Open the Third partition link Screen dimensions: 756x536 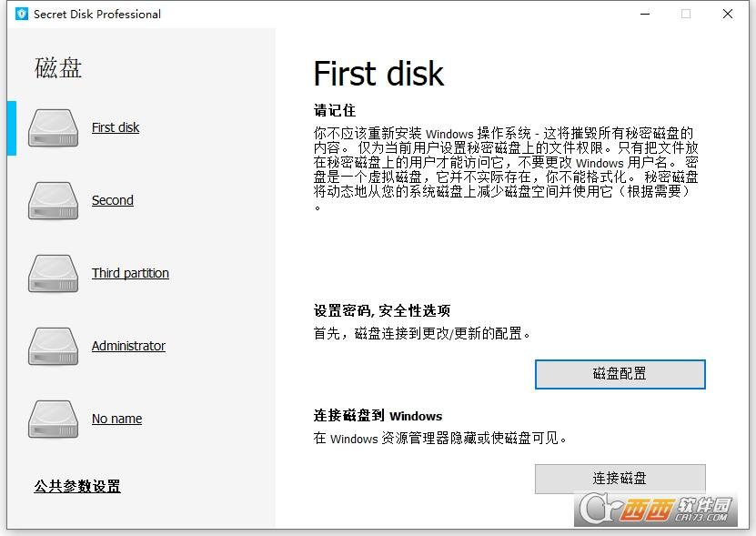tap(130, 273)
